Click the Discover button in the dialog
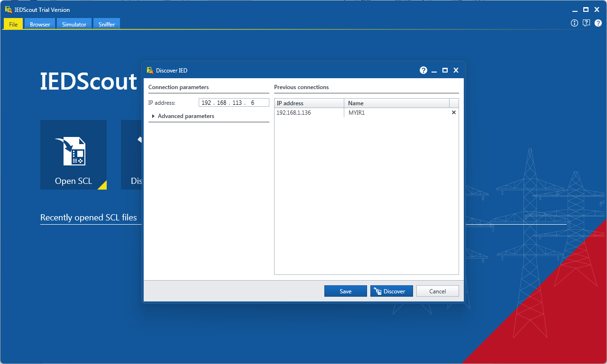Screen dimensions: 607x364 [x=391, y=291]
